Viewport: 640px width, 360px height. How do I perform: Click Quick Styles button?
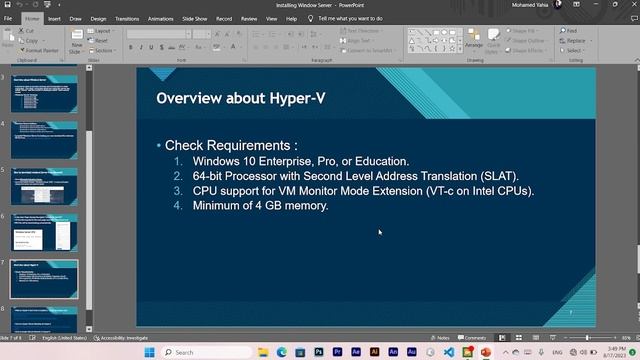[x=493, y=40]
